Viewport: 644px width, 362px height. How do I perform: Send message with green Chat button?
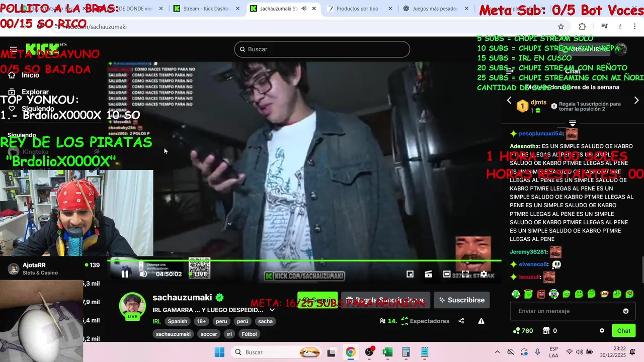pos(624,331)
